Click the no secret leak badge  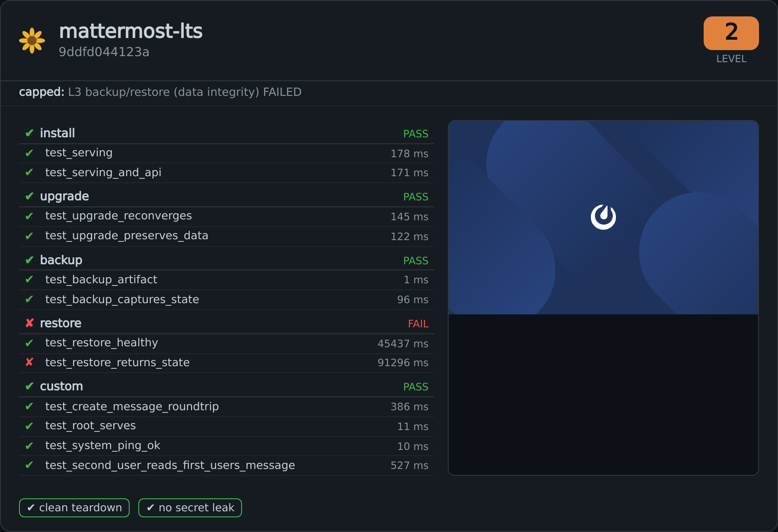click(x=190, y=508)
